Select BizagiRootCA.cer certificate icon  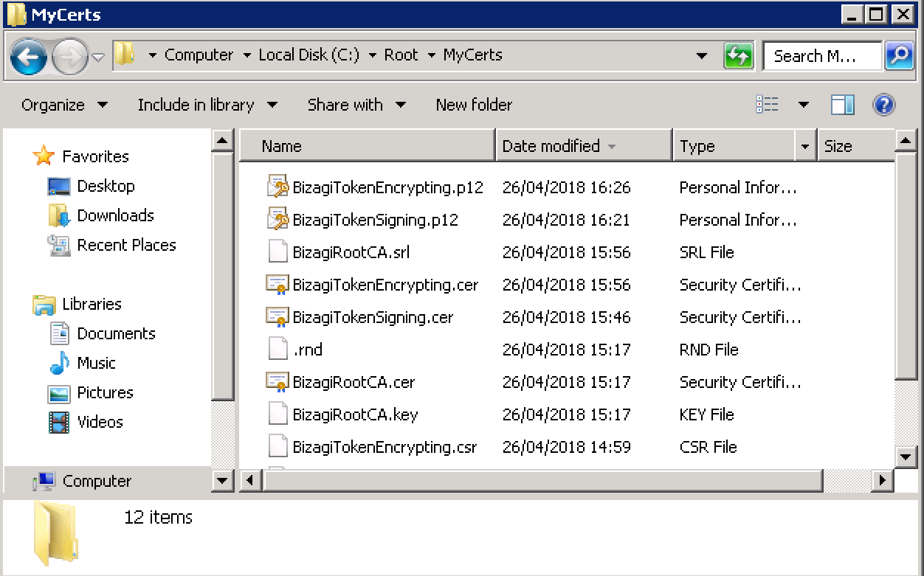[277, 382]
